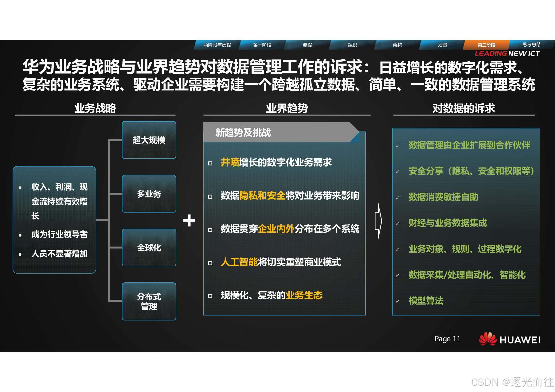Screen dimensions: 555x392
Task: Click checkmark beside 数据消费敏捷自助
Action: click(398, 198)
